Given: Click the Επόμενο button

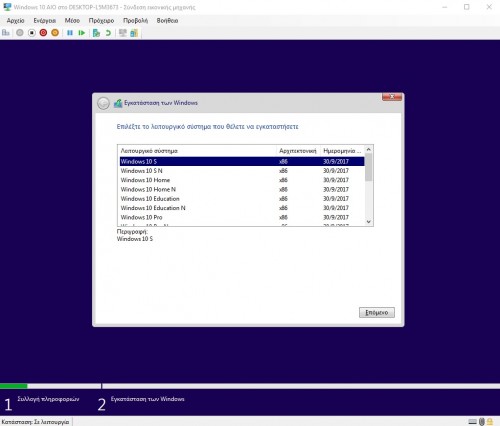Looking at the screenshot, I should pos(377,312).
